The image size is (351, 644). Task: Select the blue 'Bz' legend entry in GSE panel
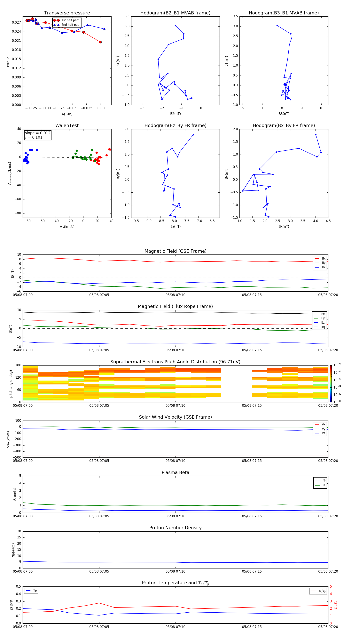[320, 267]
